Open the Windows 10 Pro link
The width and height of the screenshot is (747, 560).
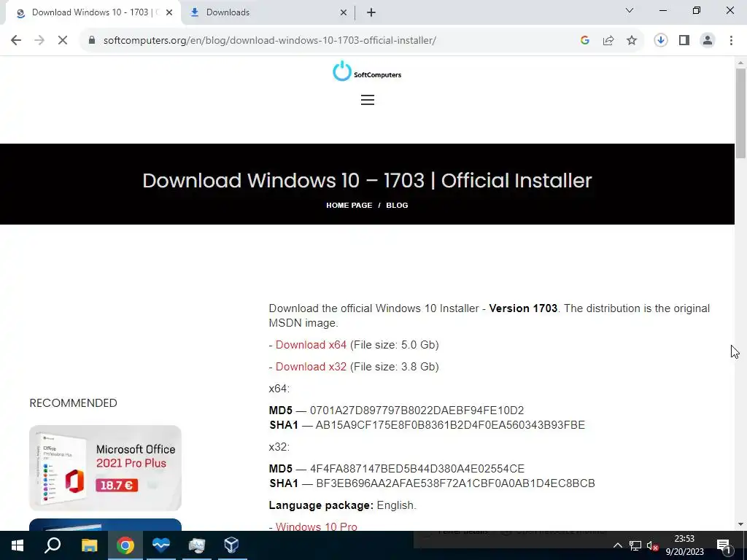[317, 526]
